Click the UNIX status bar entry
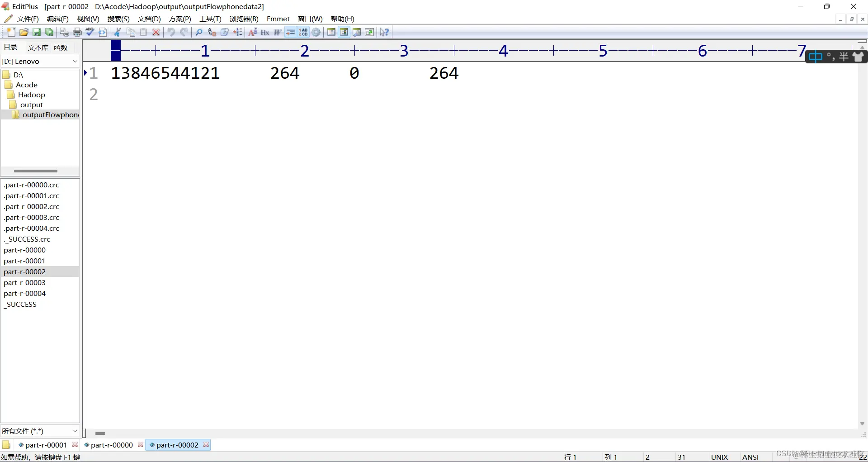 coord(719,457)
